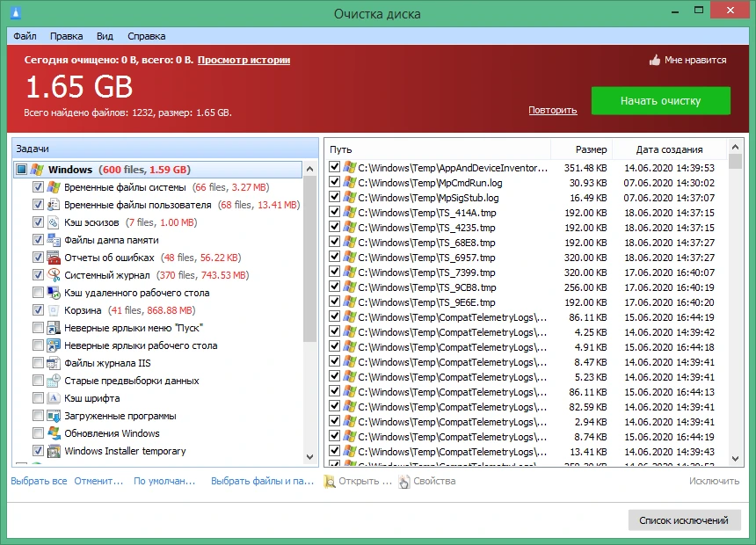Click Выбрать файлы и па… link
Image resolution: width=756 pixels, height=545 pixels.
pyautogui.click(x=262, y=482)
